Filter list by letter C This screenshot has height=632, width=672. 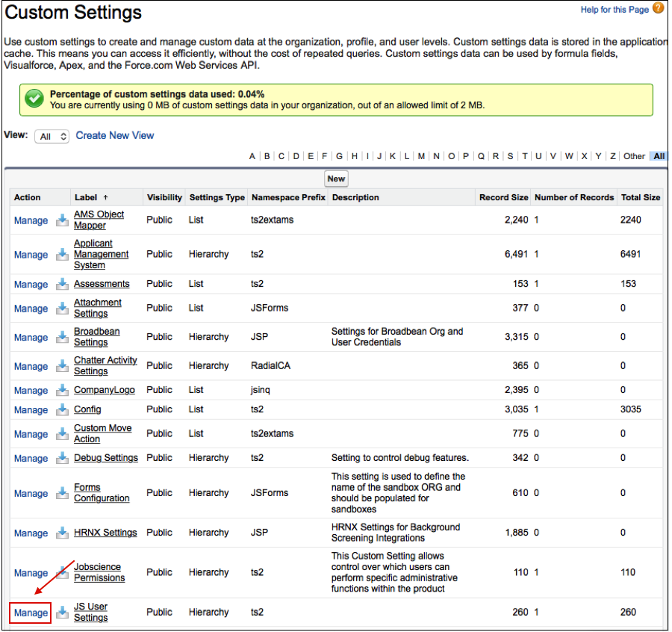point(281,156)
